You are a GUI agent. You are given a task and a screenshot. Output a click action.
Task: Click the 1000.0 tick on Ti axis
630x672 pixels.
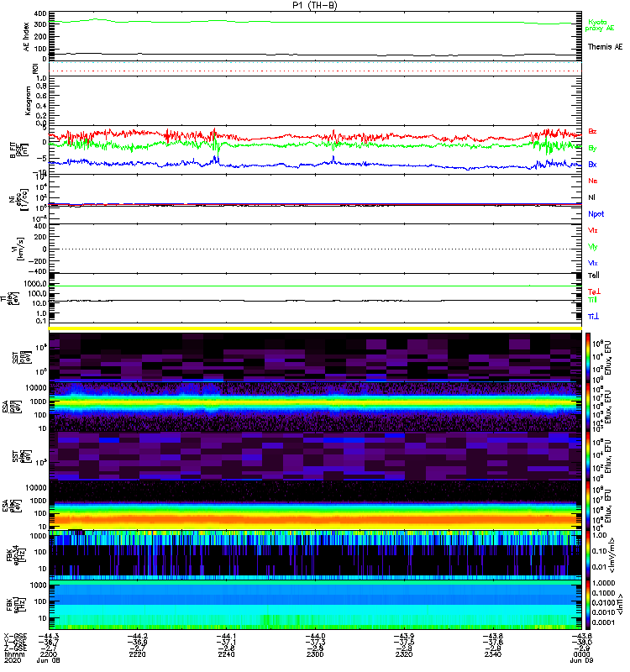click(x=35, y=284)
